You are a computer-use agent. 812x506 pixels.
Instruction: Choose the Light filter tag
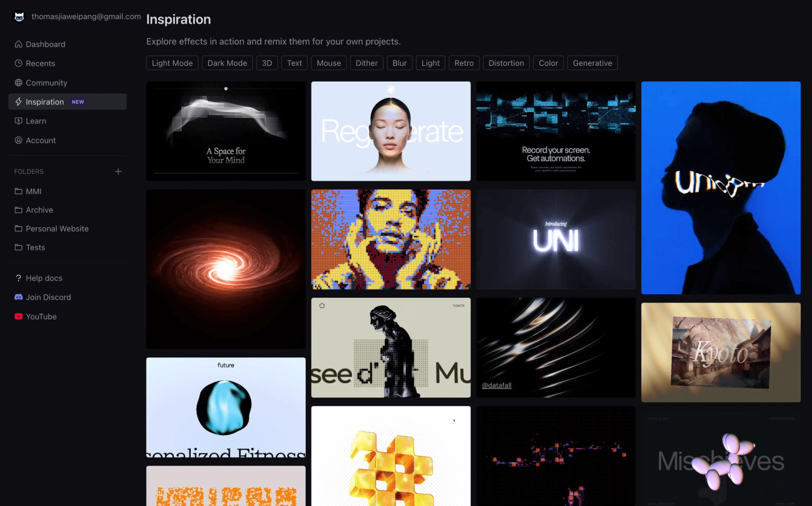(x=430, y=63)
